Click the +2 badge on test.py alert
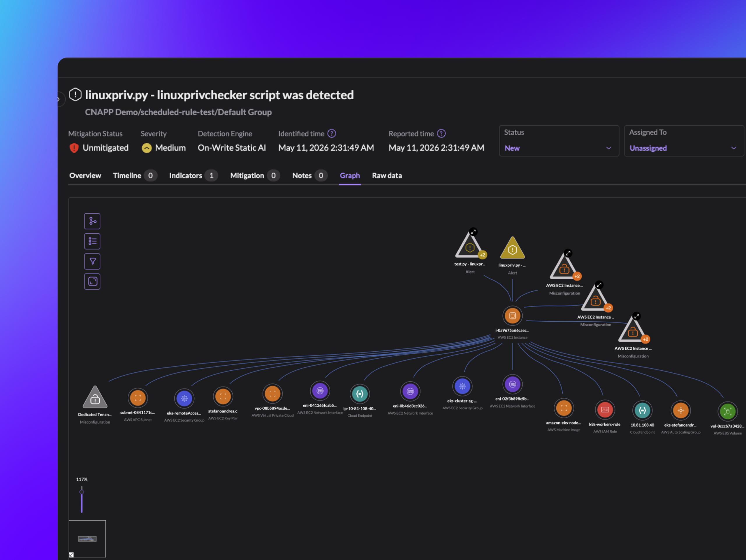The height and width of the screenshot is (560, 746). [483, 255]
